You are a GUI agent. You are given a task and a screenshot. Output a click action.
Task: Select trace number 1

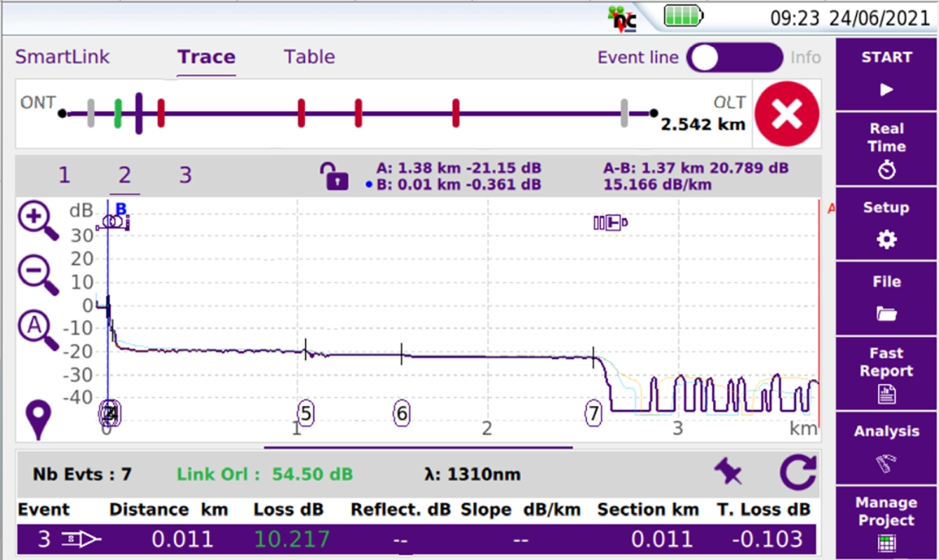[x=64, y=174]
